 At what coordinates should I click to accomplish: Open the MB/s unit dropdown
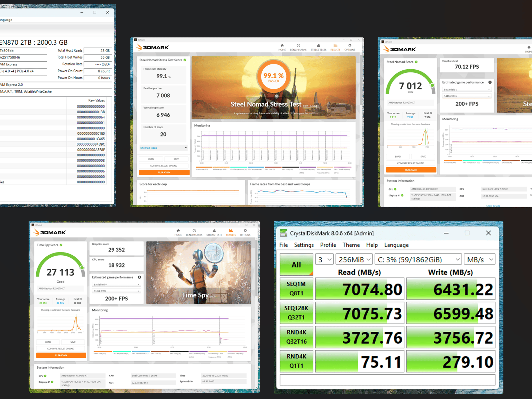pos(480,260)
